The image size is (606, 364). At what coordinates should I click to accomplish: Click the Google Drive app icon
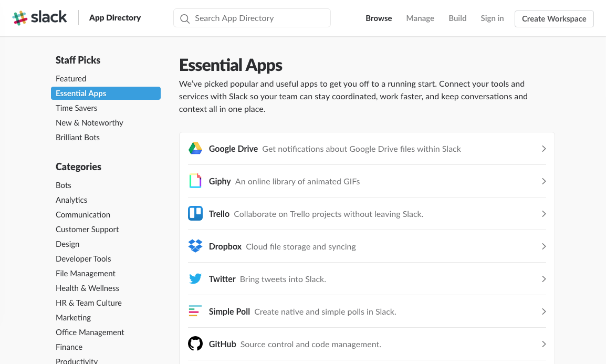click(195, 148)
